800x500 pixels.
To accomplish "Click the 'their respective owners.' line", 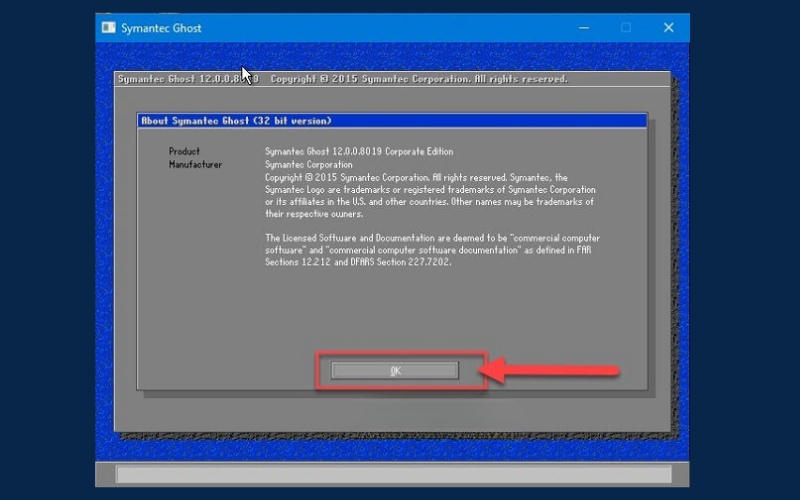I will tap(314, 214).
